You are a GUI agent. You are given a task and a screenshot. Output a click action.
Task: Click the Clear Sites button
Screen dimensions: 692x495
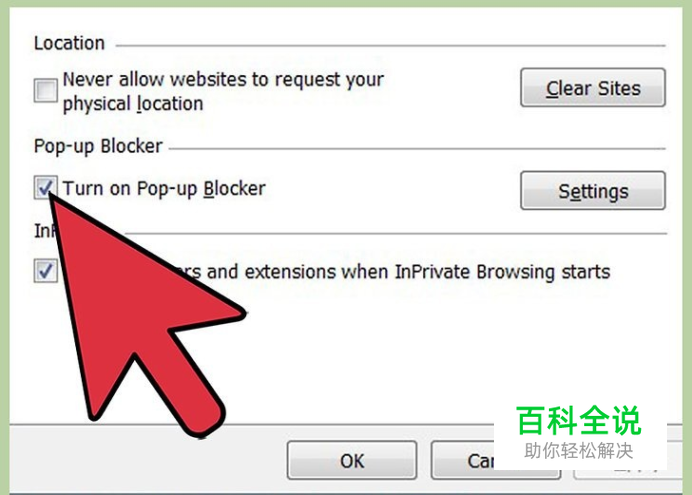593,87
